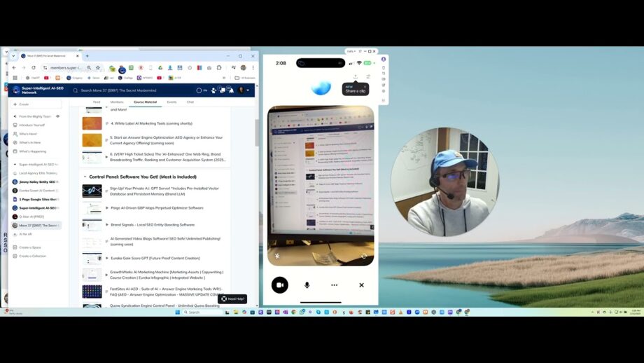644x363 pixels.
Task: Open the White Label AI Marketing Tools thumbnail
Action: 92,123
